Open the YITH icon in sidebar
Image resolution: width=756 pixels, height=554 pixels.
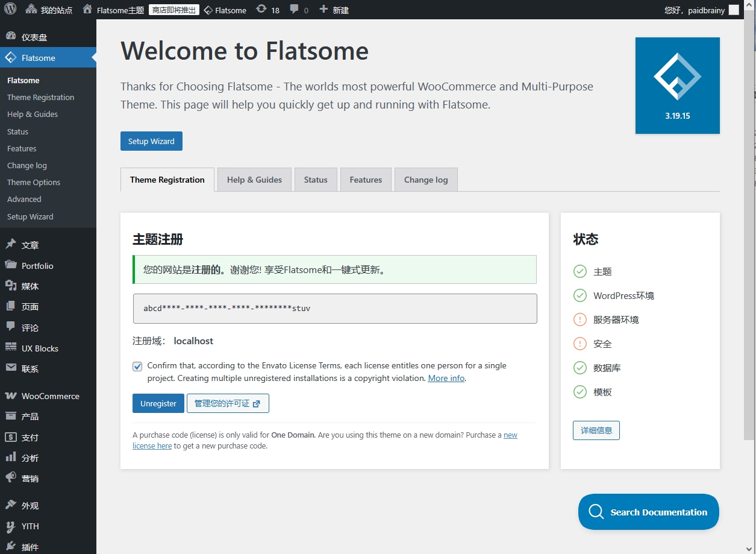pos(11,526)
